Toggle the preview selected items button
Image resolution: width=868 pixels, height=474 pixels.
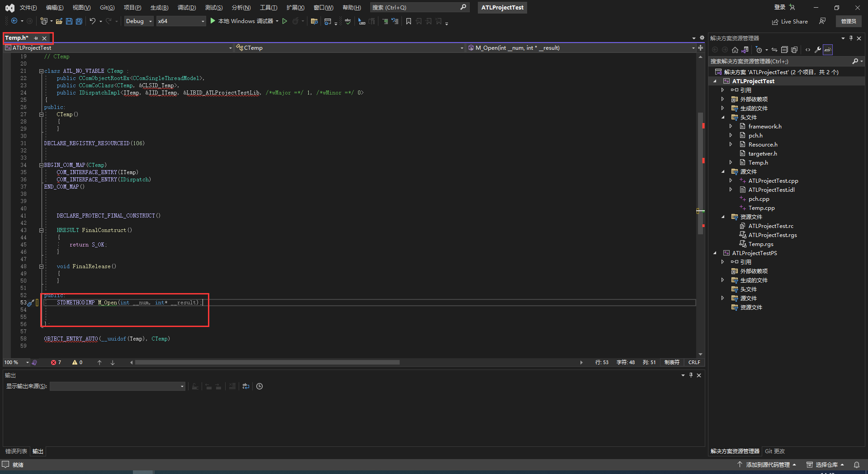828,50
